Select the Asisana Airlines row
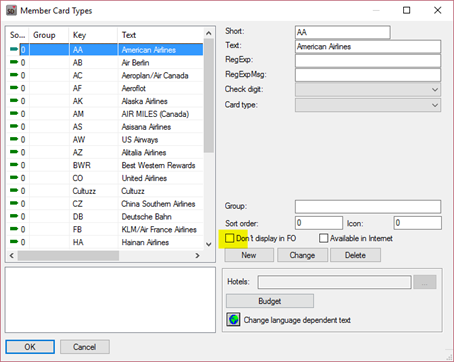 click(x=105, y=127)
